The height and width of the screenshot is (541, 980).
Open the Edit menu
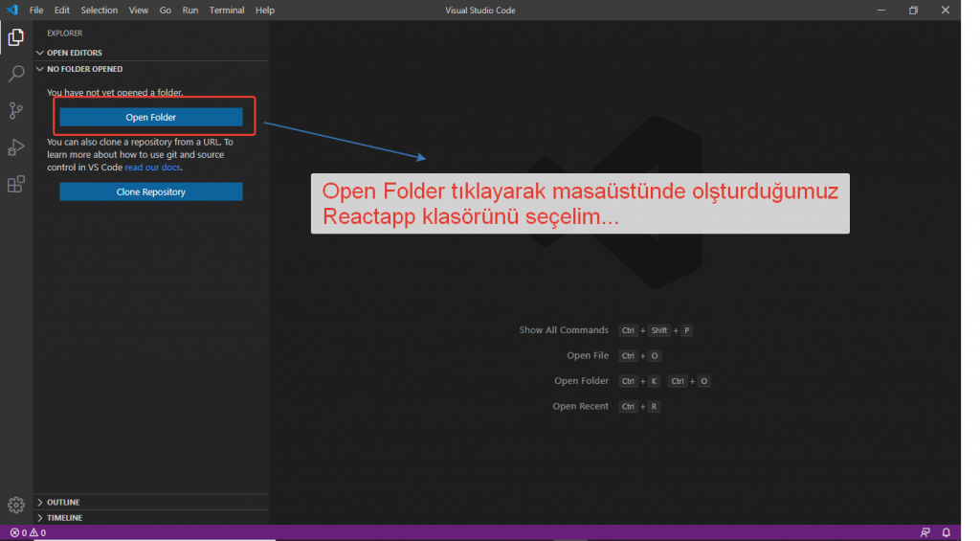(62, 10)
